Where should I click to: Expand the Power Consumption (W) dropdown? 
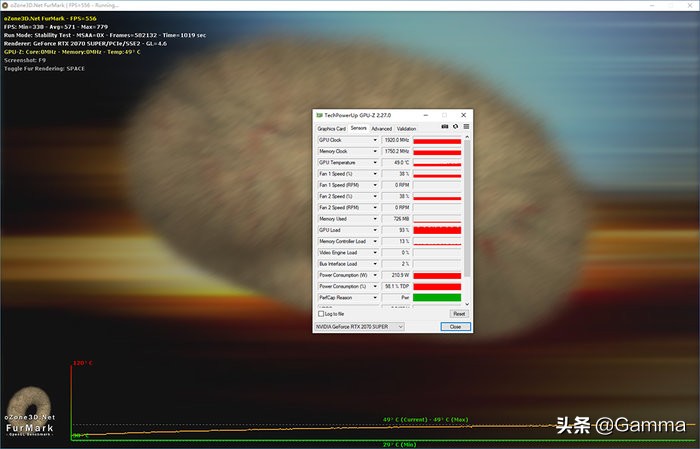tap(375, 275)
